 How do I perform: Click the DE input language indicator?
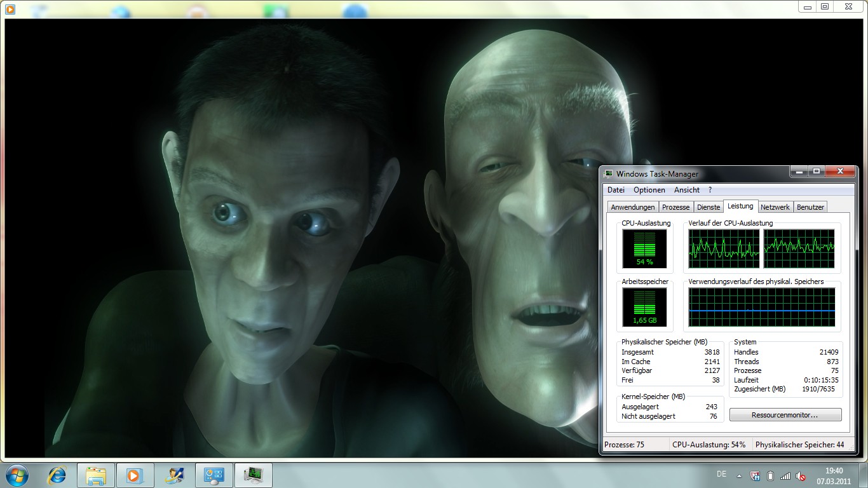click(721, 474)
